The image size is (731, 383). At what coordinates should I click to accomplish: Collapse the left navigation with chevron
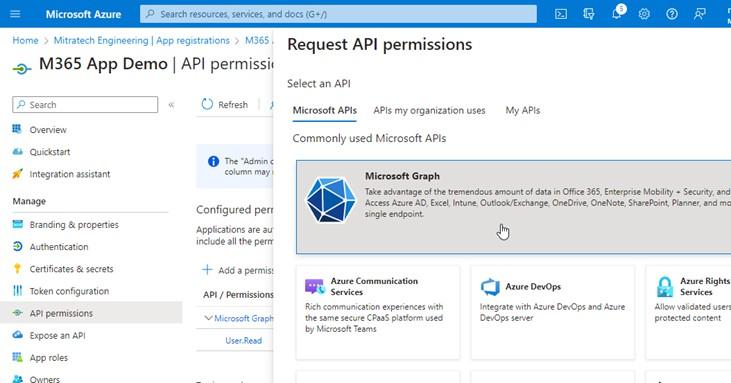pyautogui.click(x=171, y=105)
